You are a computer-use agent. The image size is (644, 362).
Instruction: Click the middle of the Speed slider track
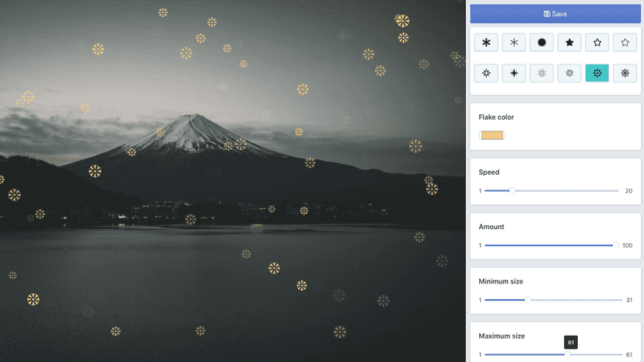[551, 190]
